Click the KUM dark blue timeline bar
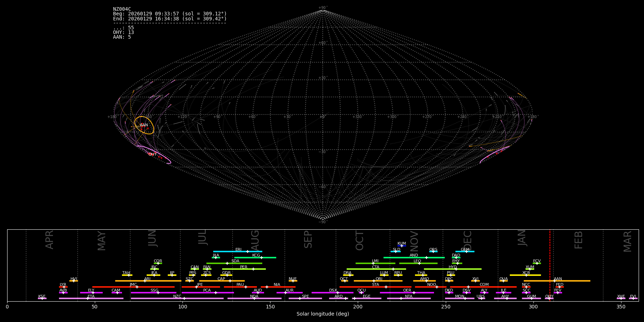The width and height of the screenshot is (644, 322). click(402, 246)
